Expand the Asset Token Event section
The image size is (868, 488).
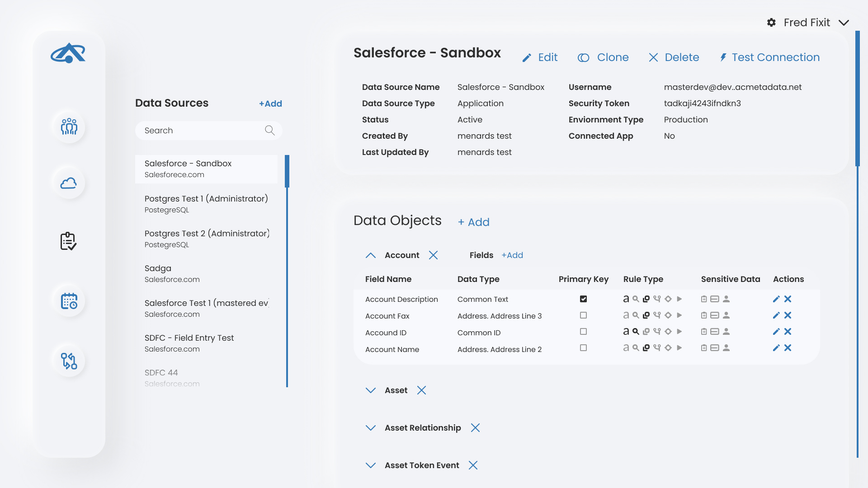click(371, 465)
